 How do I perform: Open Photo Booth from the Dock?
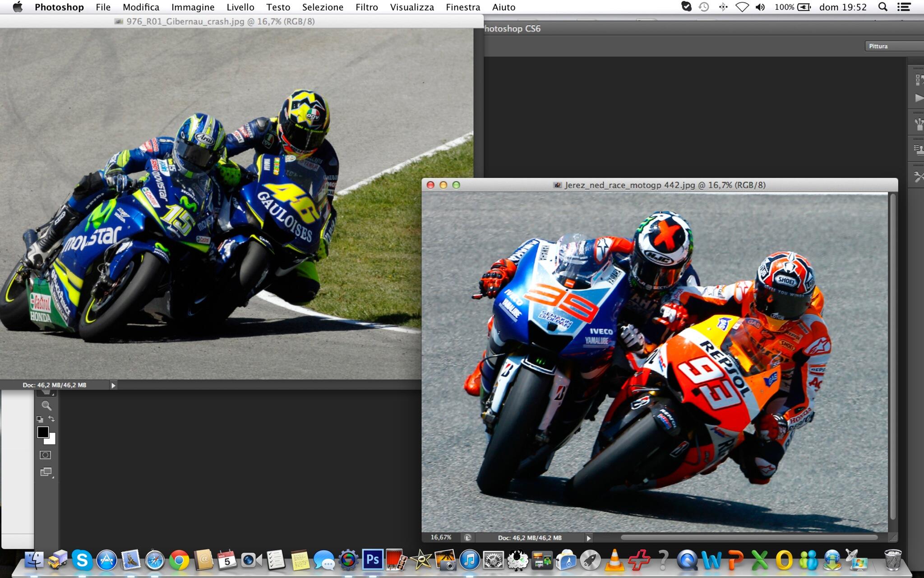(397, 560)
